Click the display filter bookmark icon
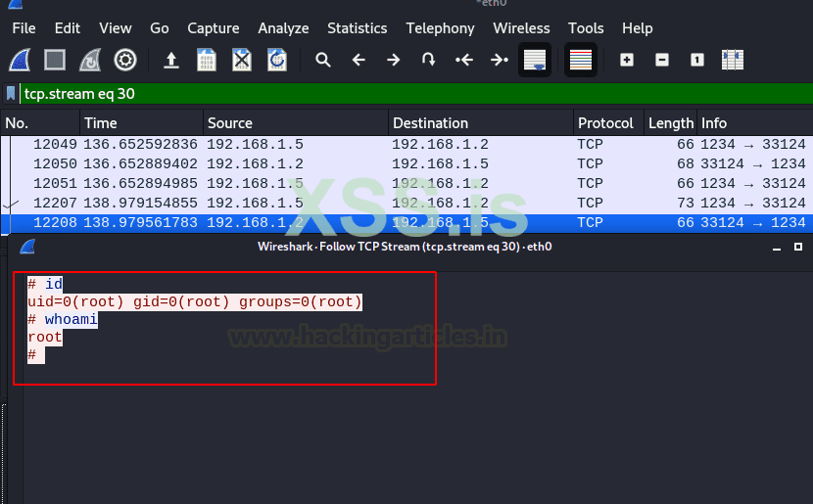The width and height of the screenshot is (813, 504). [x=11, y=94]
